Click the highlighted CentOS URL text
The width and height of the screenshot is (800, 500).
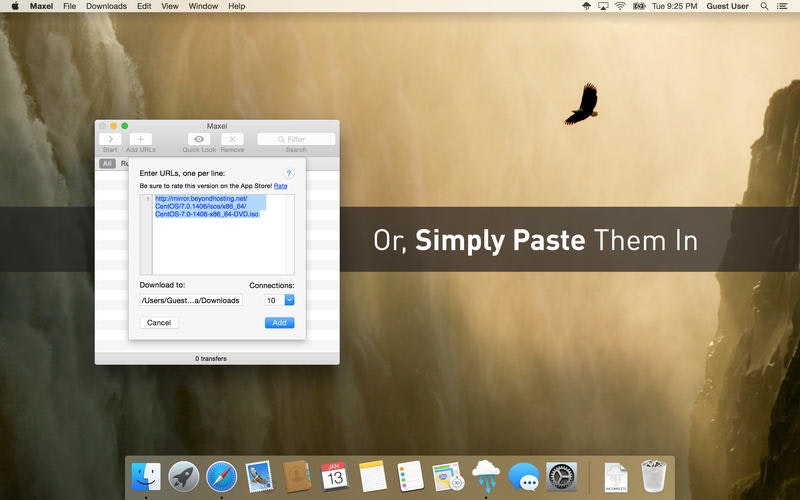point(207,206)
